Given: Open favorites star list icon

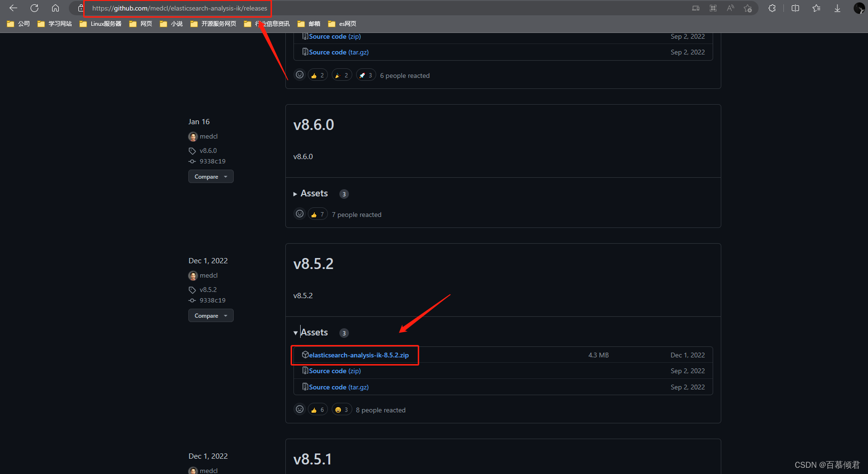Looking at the screenshot, I should 816,8.
